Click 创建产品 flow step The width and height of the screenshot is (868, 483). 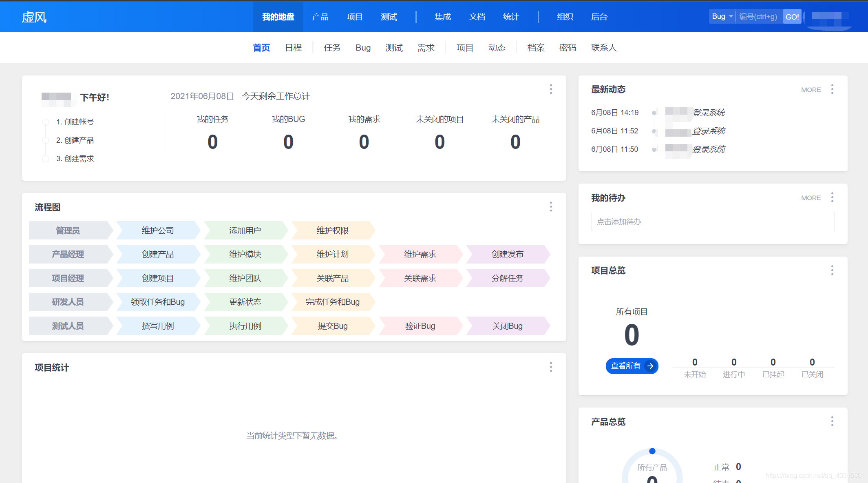tap(158, 254)
